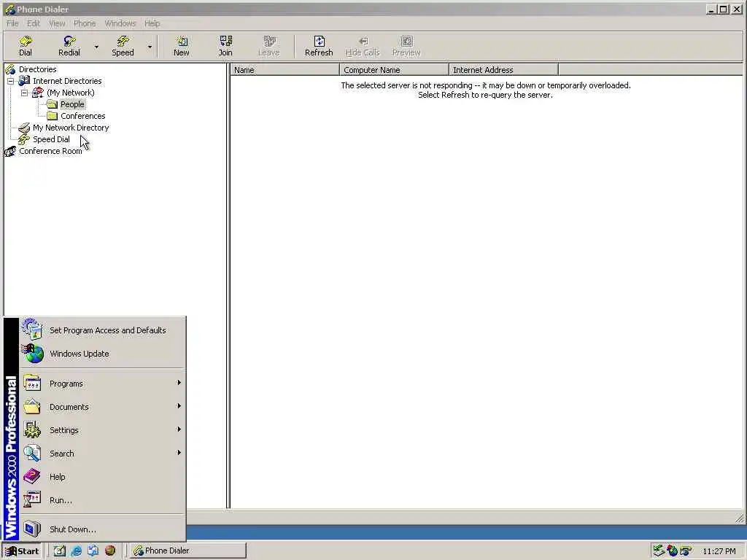Open the File menu
Screen dimensions: 747x560
coord(12,23)
